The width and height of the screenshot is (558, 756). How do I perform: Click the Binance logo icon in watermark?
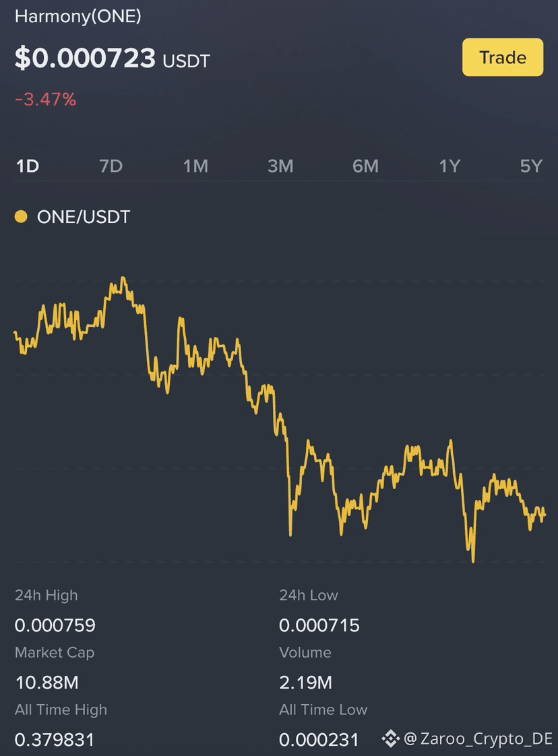[391, 738]
